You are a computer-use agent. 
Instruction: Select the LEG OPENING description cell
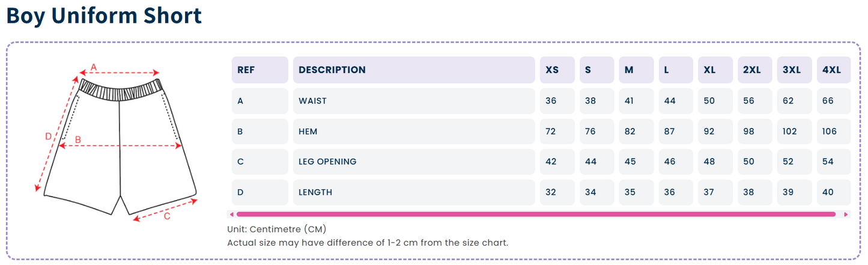pyautogui.click(x=414, y=162)
